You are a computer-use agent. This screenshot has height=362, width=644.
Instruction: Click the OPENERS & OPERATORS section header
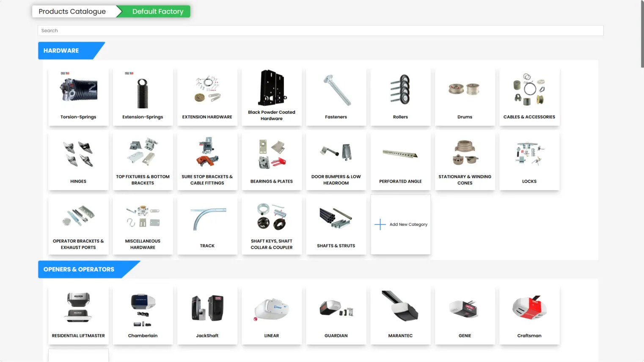(79, 269)
